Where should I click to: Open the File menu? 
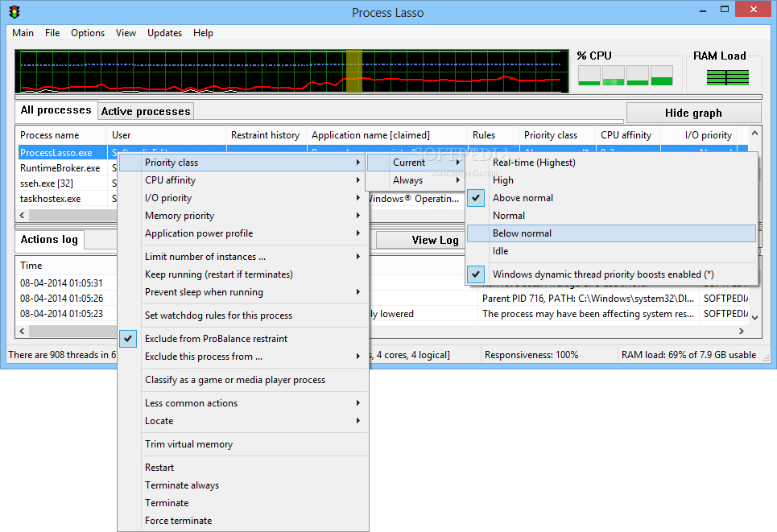click(x=52, y=33)
